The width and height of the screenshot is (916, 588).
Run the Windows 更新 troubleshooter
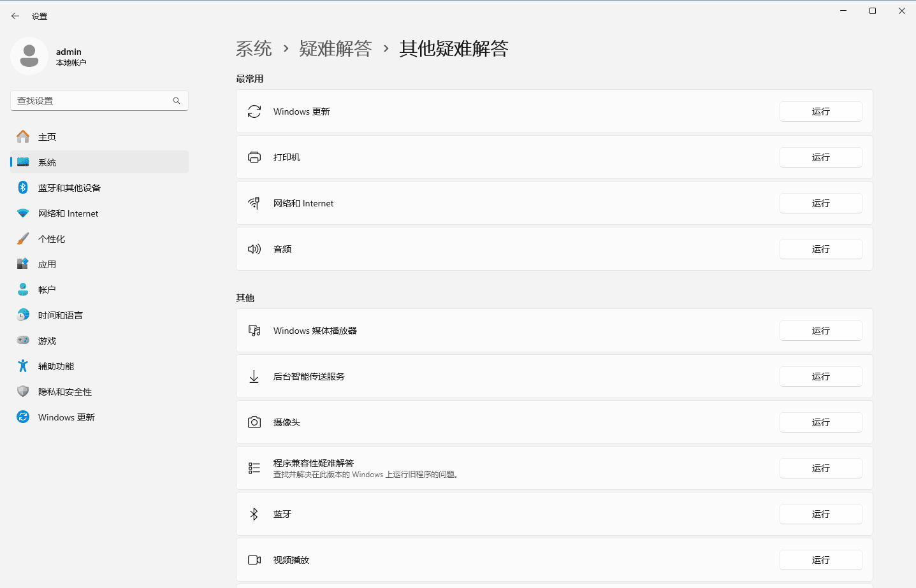coord(821,111)
